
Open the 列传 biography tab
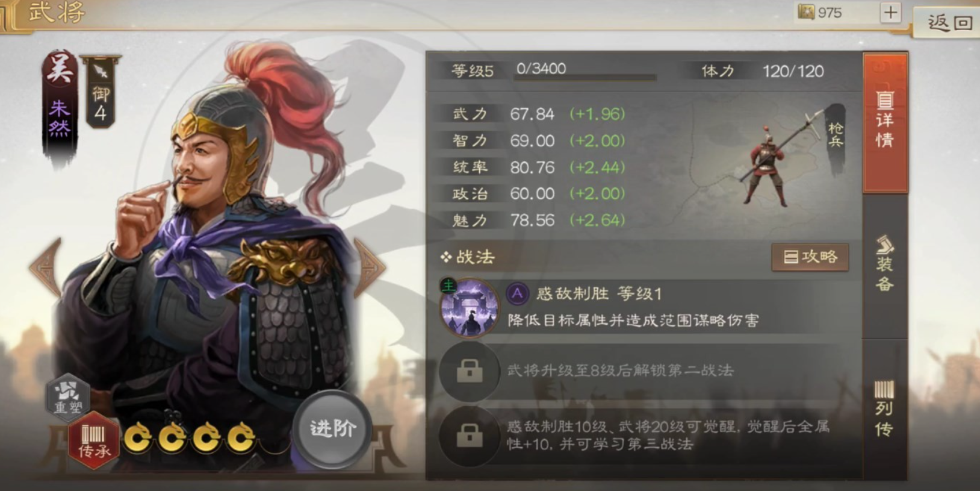[x=885, y=410]
